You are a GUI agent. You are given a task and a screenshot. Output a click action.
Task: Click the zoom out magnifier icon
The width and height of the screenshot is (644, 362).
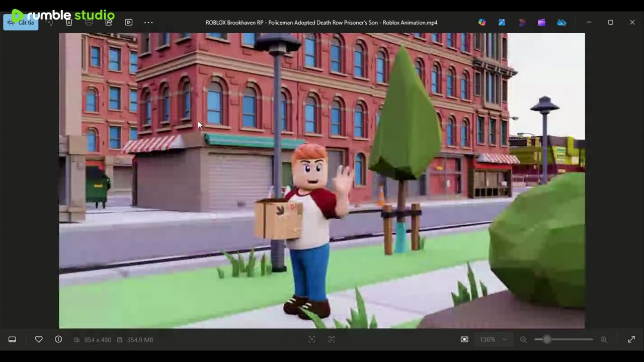pyautogui.click(x=523, y=339)
